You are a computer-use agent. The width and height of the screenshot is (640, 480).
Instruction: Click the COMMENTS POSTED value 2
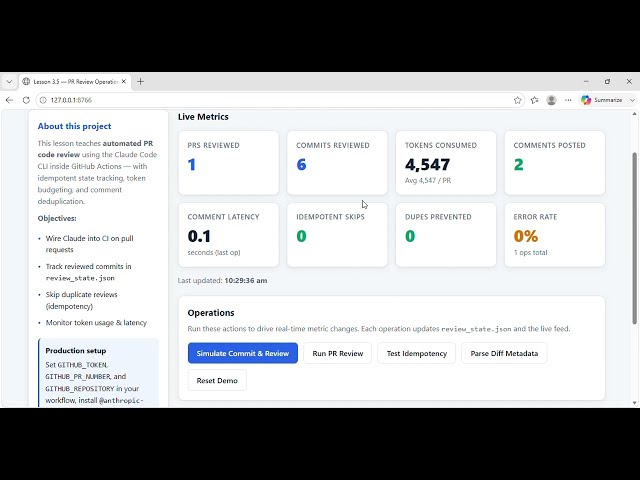(518, 164)
